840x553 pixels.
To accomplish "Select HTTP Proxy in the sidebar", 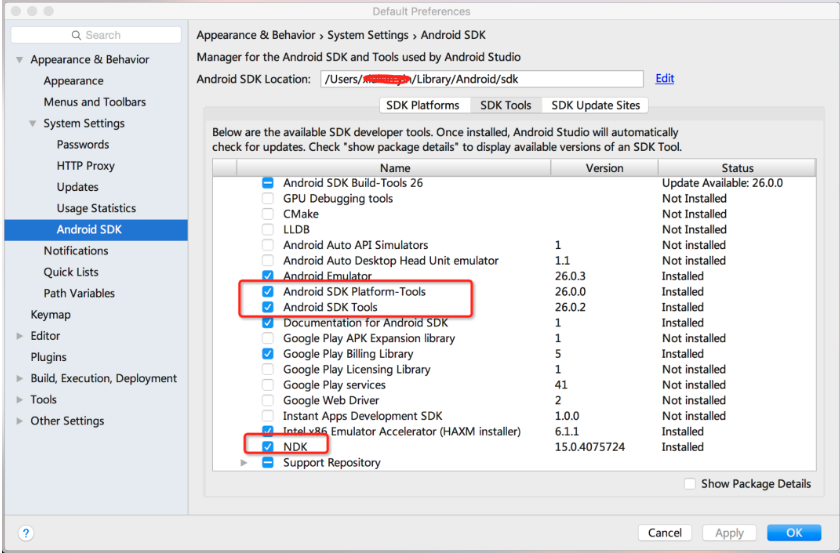I will (85, 166).
